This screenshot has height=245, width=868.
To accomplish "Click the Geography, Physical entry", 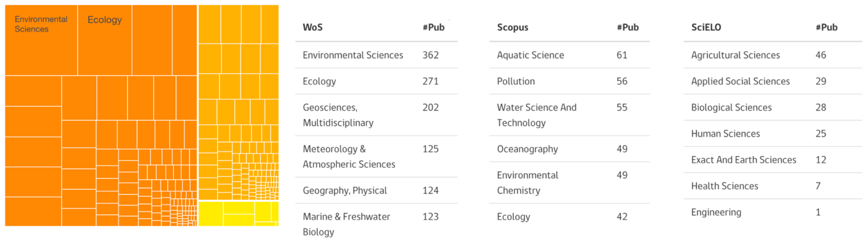I will tap(345, 191).
